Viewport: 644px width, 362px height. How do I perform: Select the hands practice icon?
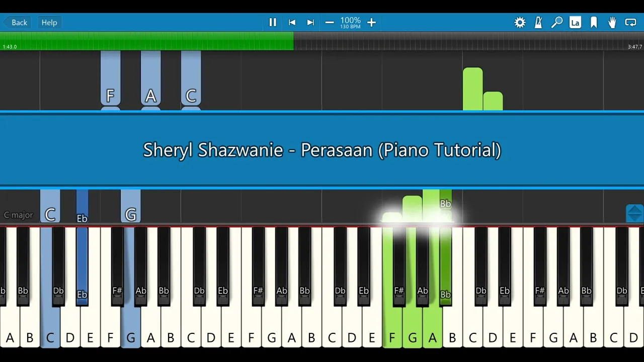pyautogui.click(x=612, y=23)
